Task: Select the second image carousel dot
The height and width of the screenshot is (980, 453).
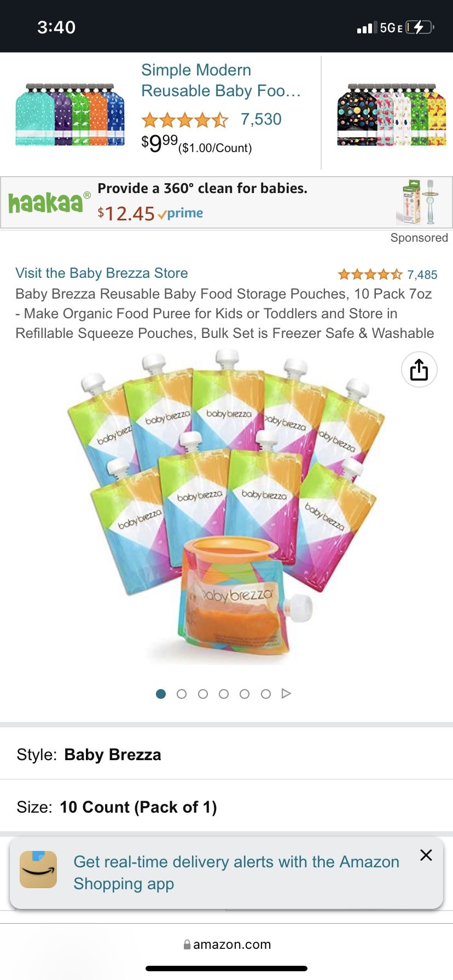Action: click(x=182, y=694)
